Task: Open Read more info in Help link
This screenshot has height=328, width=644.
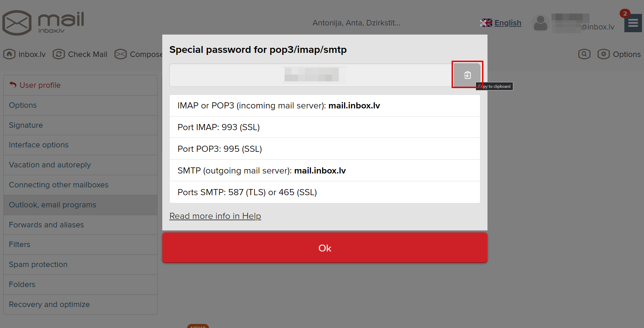Action: tap(215, 216)
